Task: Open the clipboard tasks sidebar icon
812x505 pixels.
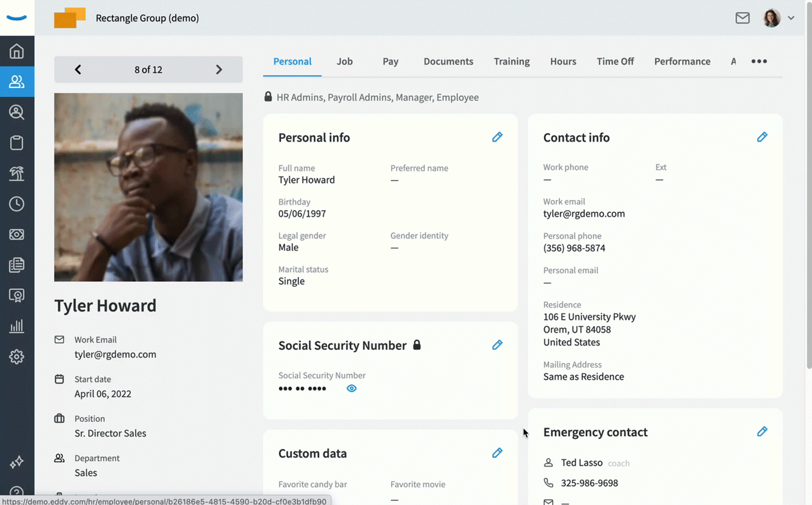Action: point(16,143)
